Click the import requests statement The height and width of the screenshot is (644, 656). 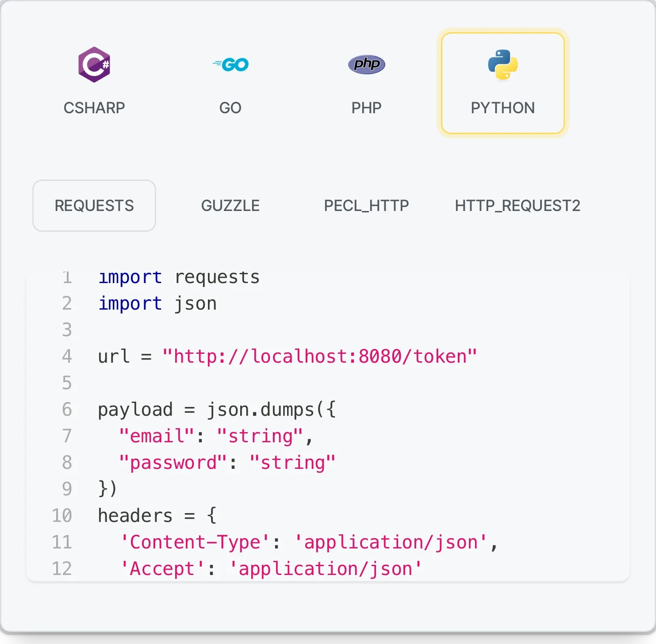click(x=179, y=277)
